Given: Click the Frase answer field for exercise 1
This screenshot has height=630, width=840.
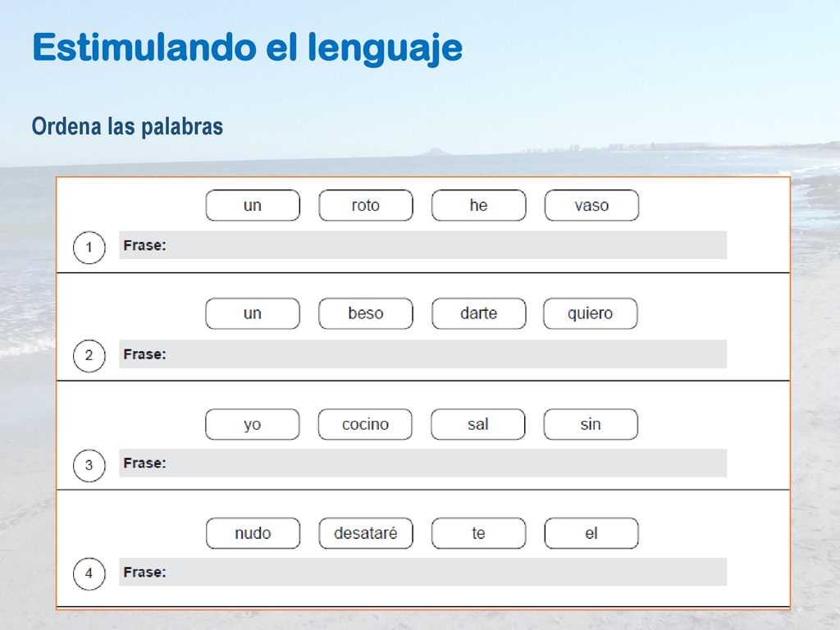Looking at the screenshot, I should [422, 245].
